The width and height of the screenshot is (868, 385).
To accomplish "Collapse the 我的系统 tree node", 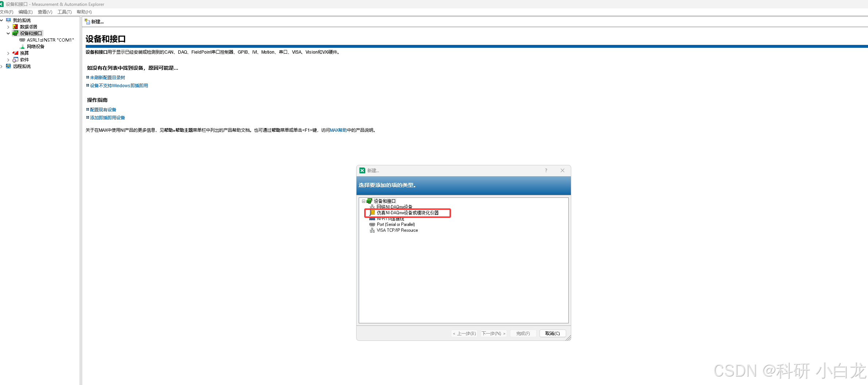I will 2,20.
